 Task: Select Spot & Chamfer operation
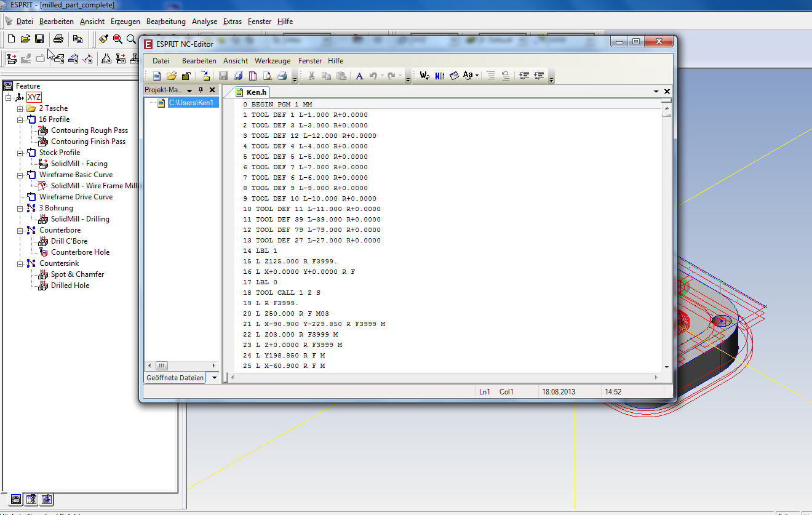(78, 274)
